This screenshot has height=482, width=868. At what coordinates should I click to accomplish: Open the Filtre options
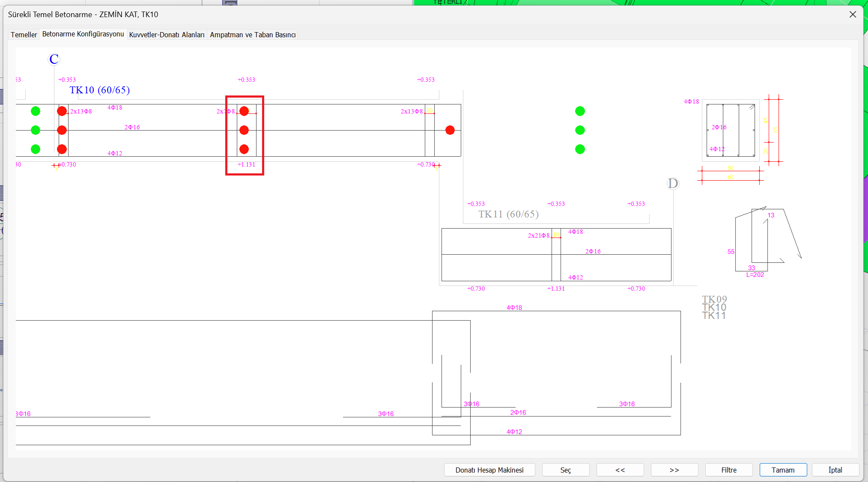728,470
